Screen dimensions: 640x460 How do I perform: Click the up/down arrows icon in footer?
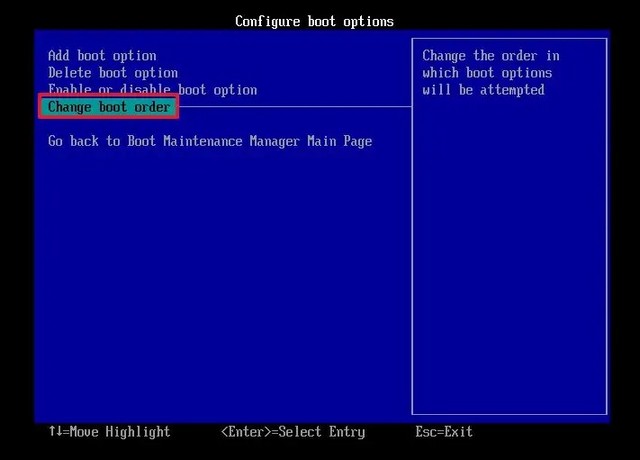click(x=54, y=432)
